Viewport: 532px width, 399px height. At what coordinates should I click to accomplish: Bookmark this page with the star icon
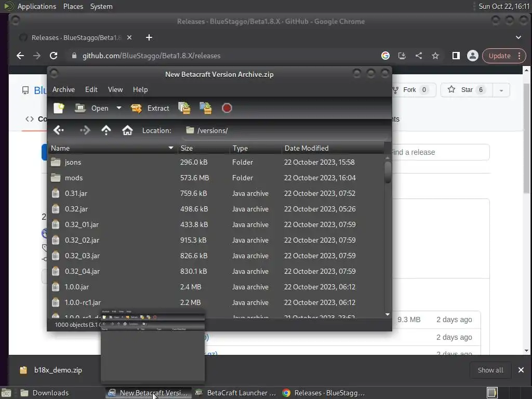pyautogui.click(x=435, y=56)
